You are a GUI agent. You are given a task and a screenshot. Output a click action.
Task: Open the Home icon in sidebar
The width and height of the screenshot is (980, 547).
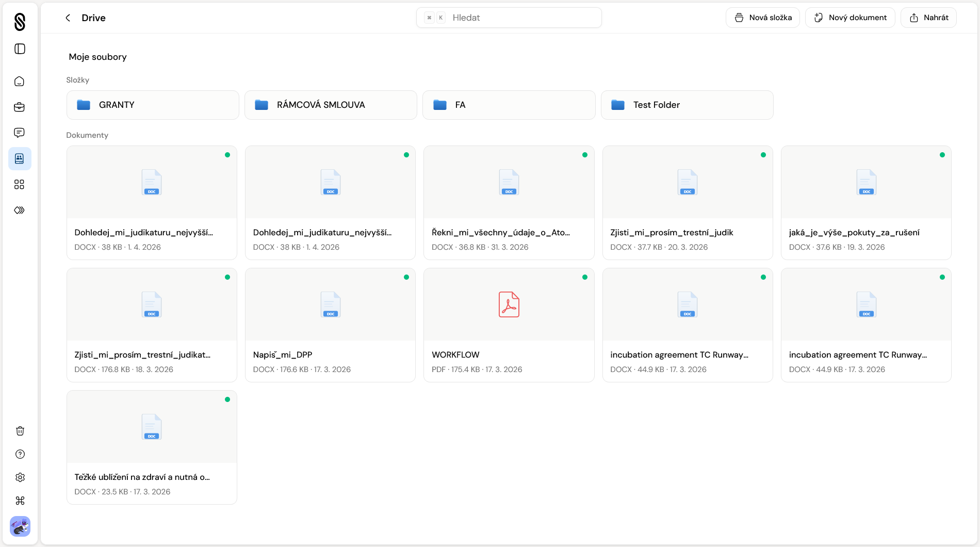click(x=20, y=82)
